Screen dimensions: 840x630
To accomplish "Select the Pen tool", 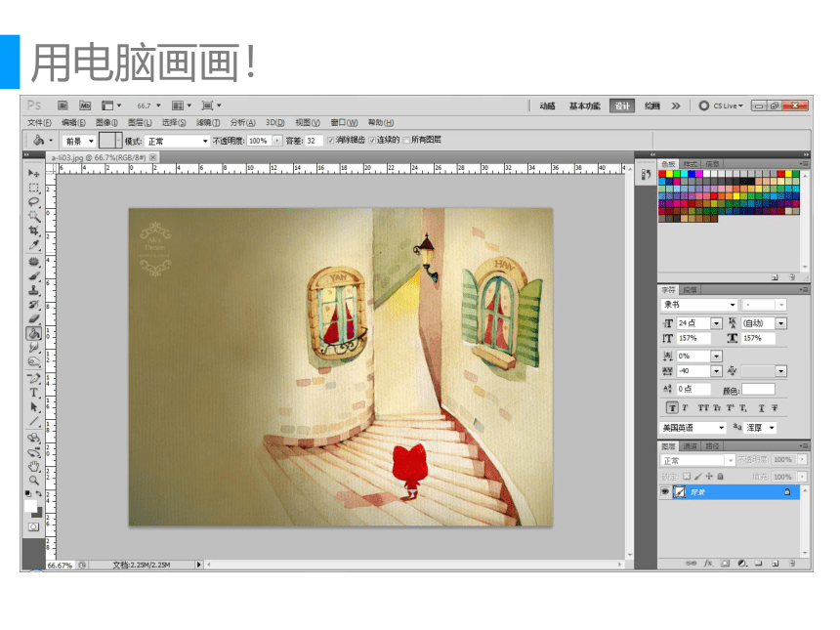I will click(34, 378).
